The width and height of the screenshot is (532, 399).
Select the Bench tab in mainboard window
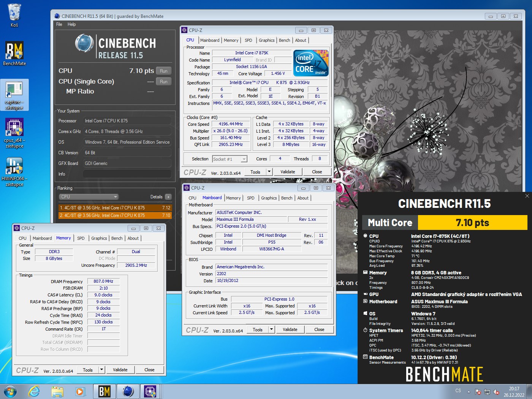pos(287,198)
